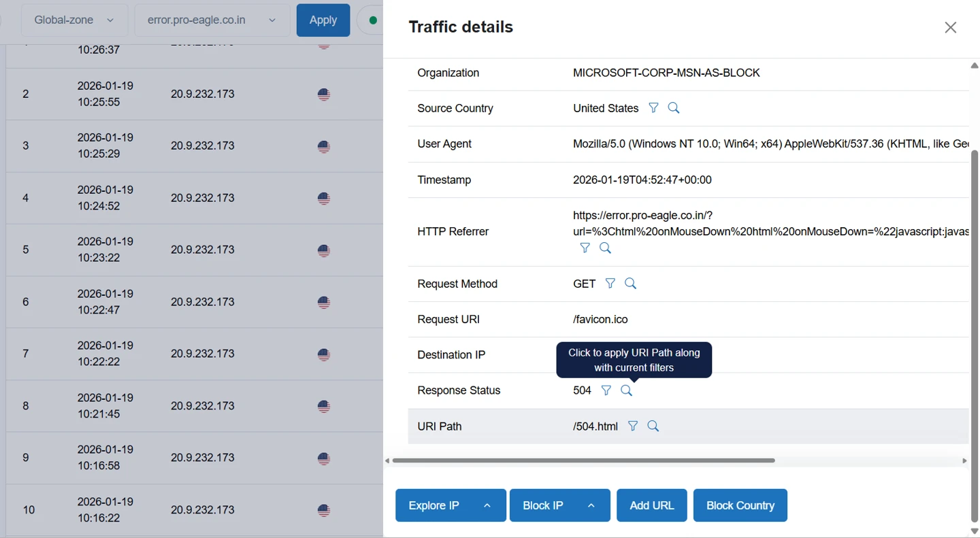Search icon next to /504.html path

tap(653, 426)
